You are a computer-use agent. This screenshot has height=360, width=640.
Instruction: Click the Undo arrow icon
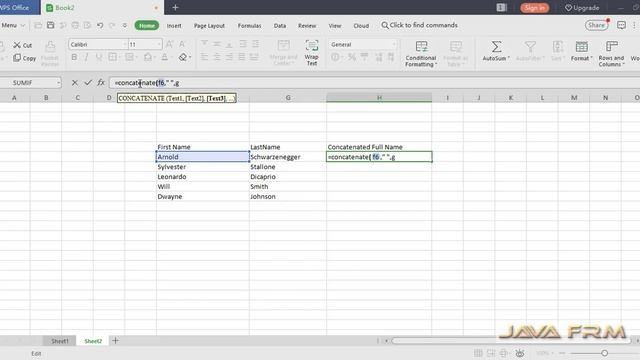click(x=100, y=25)
